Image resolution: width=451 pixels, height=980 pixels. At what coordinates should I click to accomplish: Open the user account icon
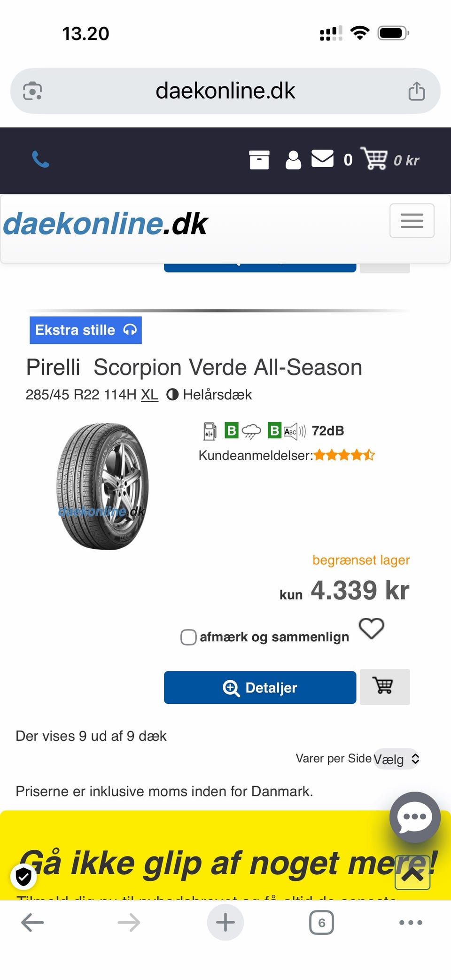(x=293, y=160)
